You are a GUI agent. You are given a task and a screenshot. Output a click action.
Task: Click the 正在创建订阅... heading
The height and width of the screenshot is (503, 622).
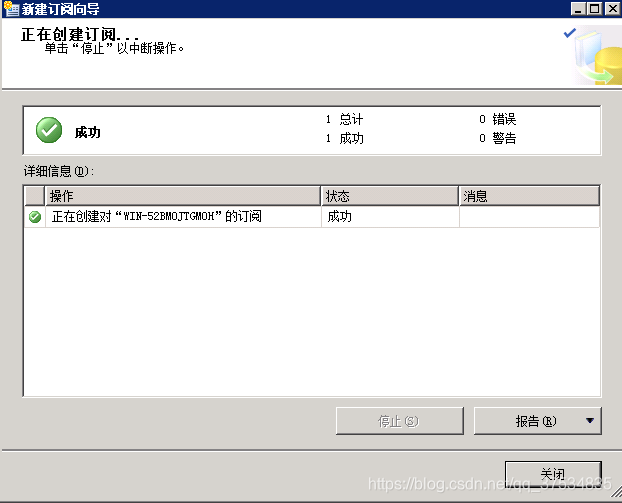[80, 35]
